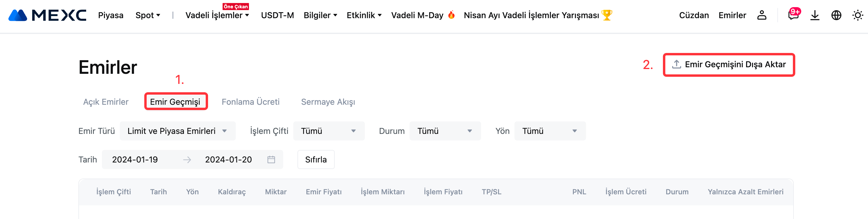Click the calendar icon in date field
Viewport: 868px width, 219px height.
click(271, 159)
